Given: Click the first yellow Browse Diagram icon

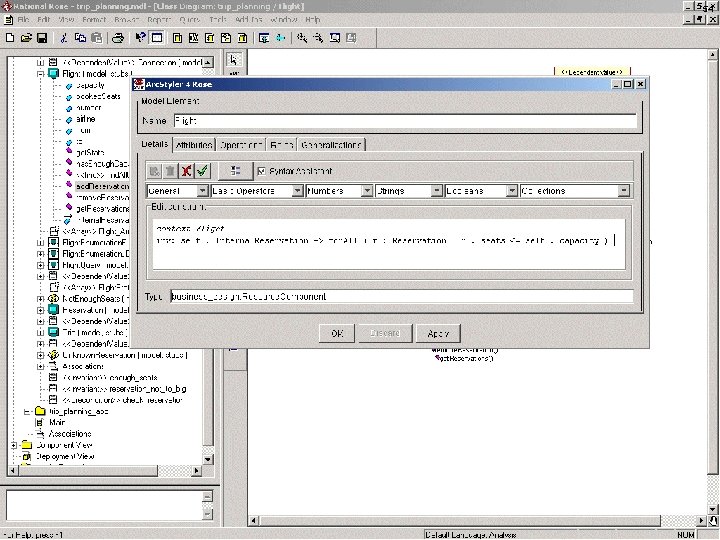Looking at the screenshot, I should [x=177, y=38].
